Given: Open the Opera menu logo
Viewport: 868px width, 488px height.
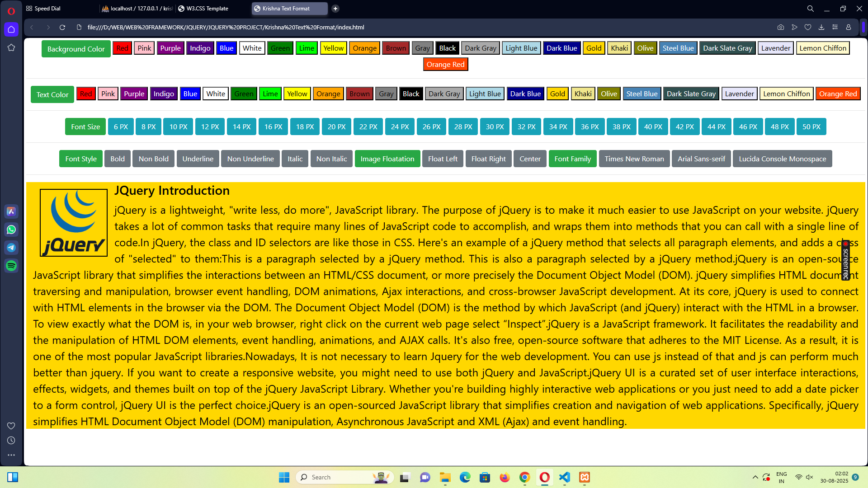Looking at the screenshot, I should (11, 11).
